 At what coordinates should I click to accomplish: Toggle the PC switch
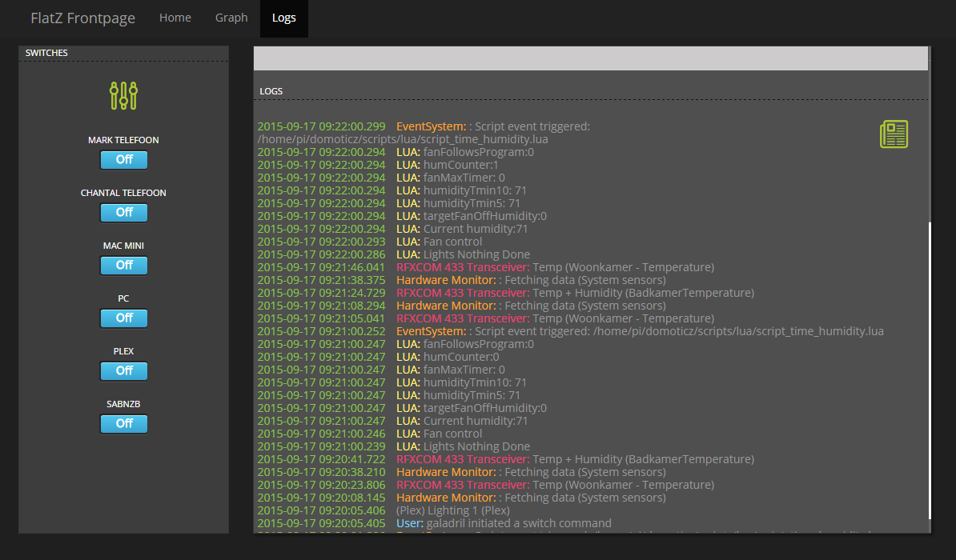(124, 318)
